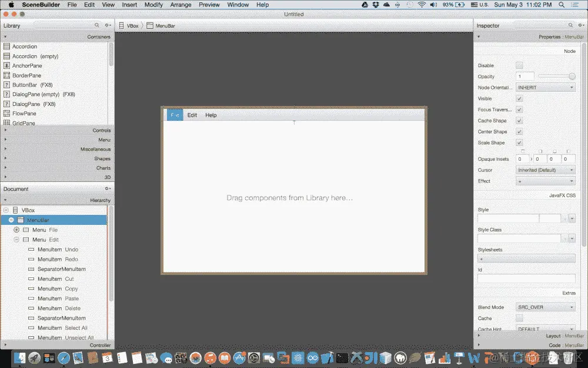Click the MenuItem Cut row icon
This screenshot has width=588, height=368.
click(x=31, y=279)
